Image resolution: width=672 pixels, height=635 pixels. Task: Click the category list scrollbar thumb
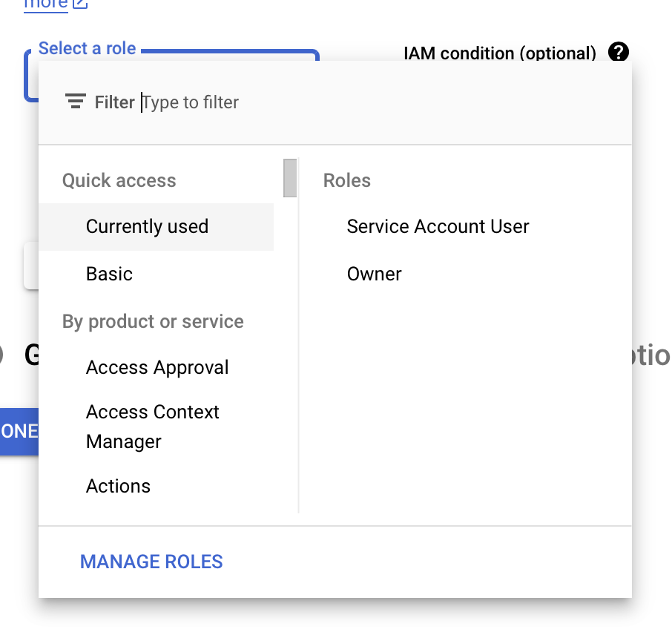[x=290, y=178]
